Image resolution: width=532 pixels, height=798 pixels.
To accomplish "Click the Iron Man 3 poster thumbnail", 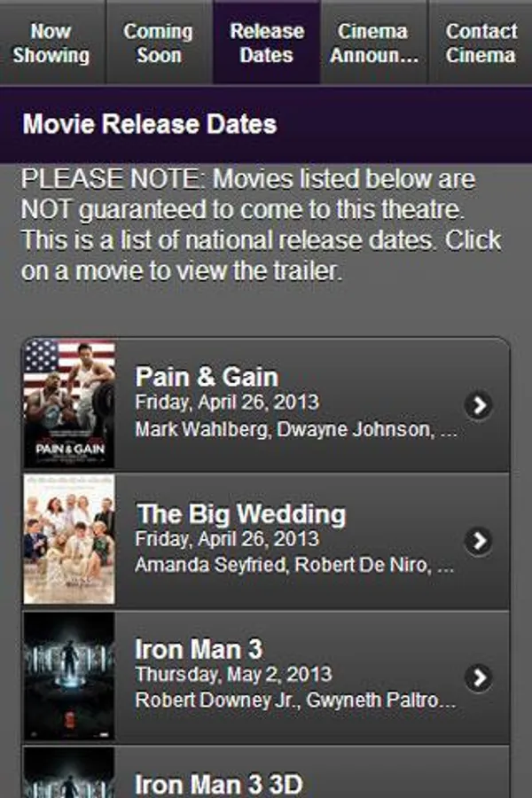I will coord(69,676).
